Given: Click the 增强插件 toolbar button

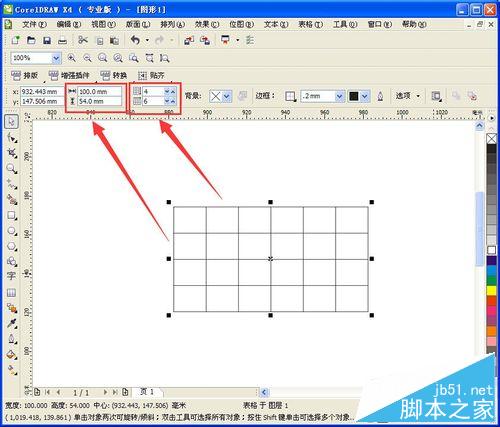Looking at the screenshot, I should 69,76.
